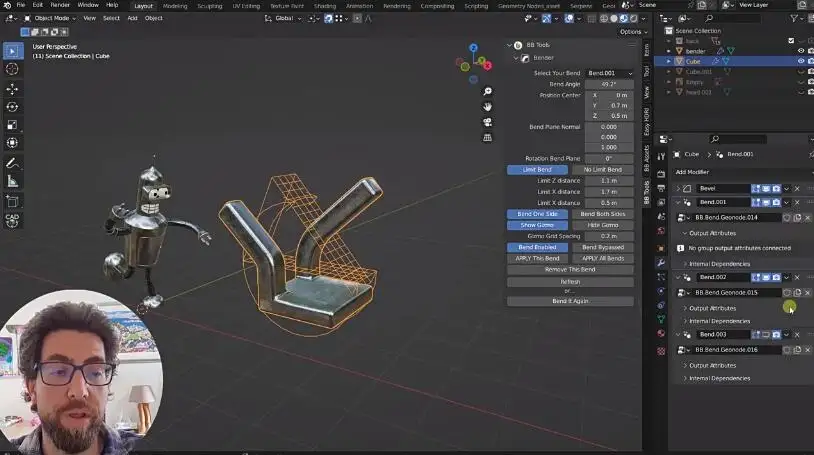
Task: Toggle visibility of Cube in the outliner
Action: (x=800, y=61)
